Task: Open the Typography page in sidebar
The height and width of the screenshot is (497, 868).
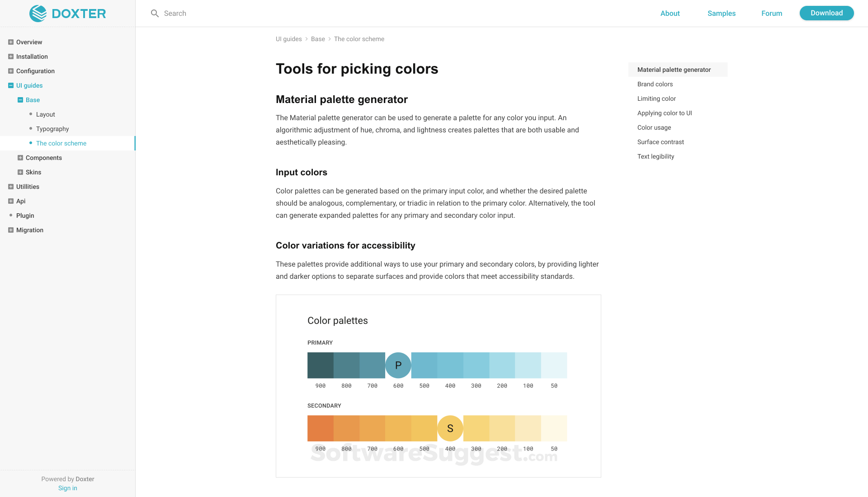Action: pos(52,129)
